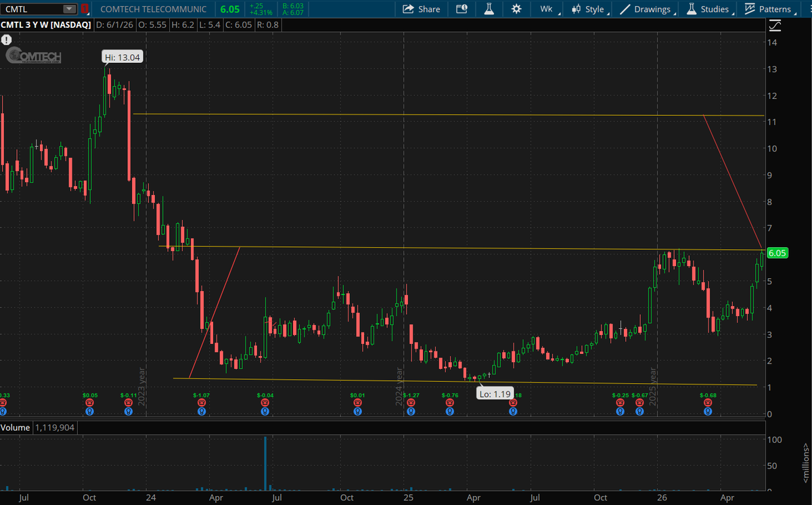Image resolution: width=812 pixels, height=505 pixels.
Task: Click the CMTL 3 Y W [NASDAQ] chart title
Action: [x=47, y=25]
